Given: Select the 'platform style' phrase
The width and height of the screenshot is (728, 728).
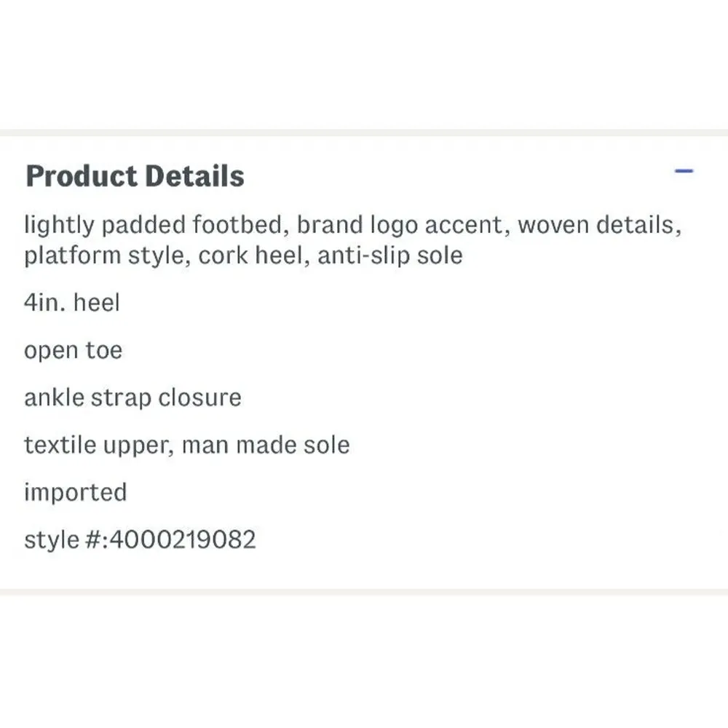Looking at the screenshot, I should (x=103, y=256).
